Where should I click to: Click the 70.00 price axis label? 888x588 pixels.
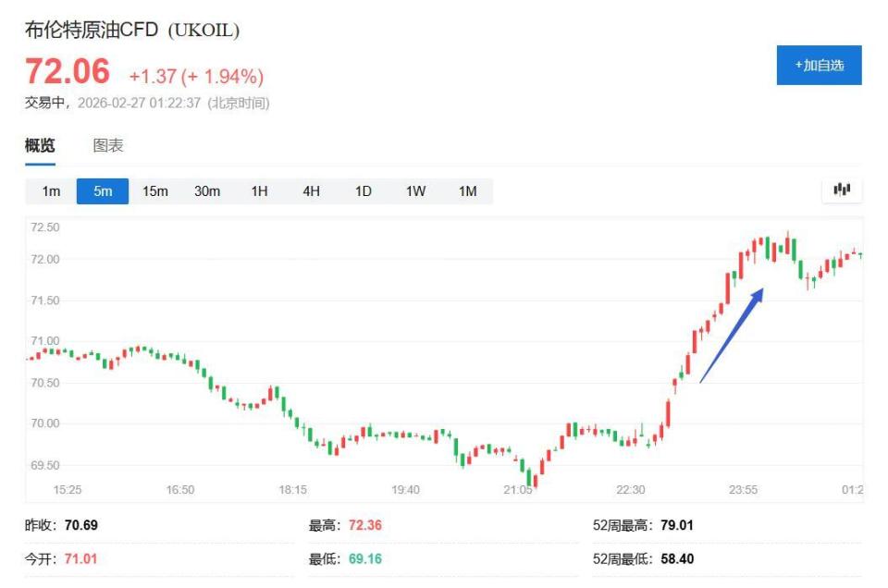click(x=44, y=423)
